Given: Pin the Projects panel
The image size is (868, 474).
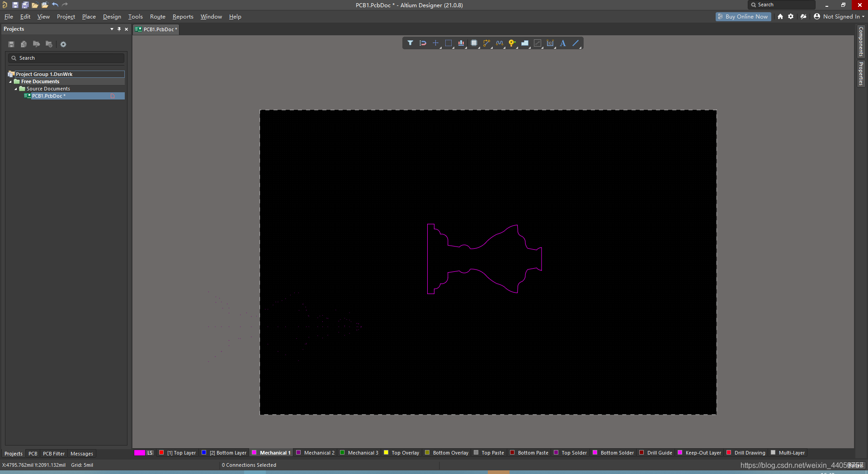Looking at the screenshot, I should [x=119, y=29].
